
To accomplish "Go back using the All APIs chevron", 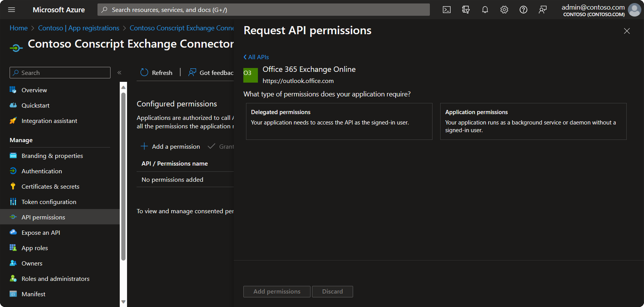I will click(x=245, y=57).
